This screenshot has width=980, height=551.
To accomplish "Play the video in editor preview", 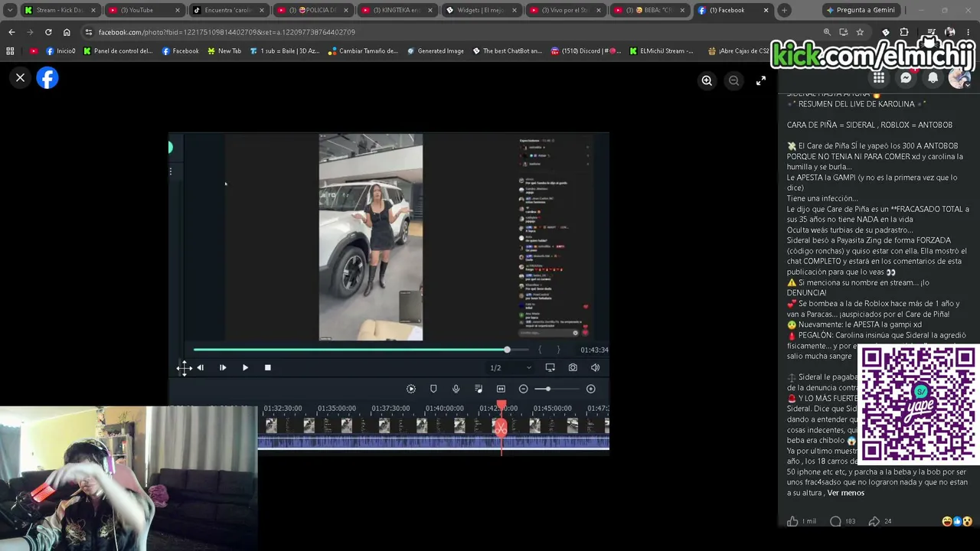I will pyautogui.click(x=245, y=368).
